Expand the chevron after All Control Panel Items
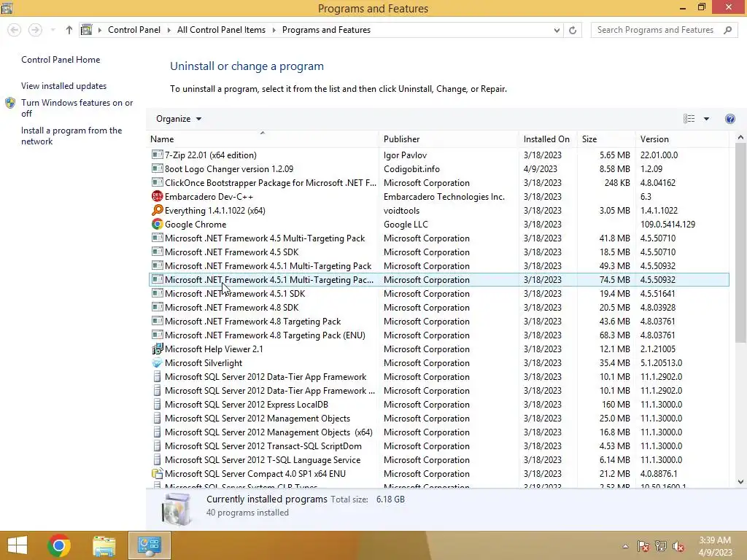The image size is (747, 560). coord(274,30)
